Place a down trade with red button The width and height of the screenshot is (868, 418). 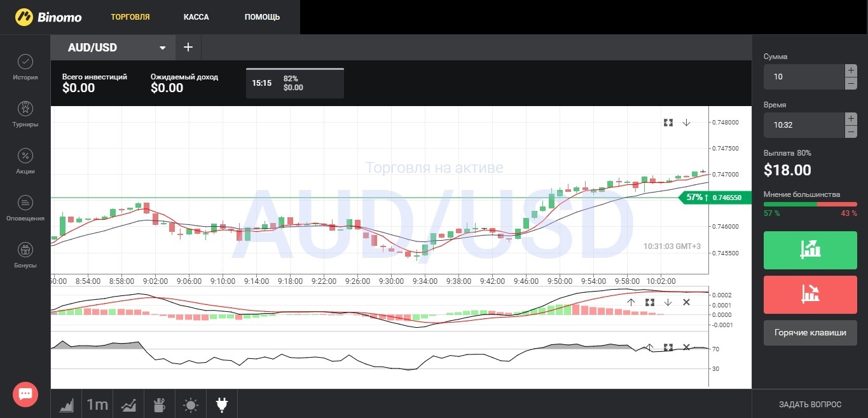[x=810, y=295]
